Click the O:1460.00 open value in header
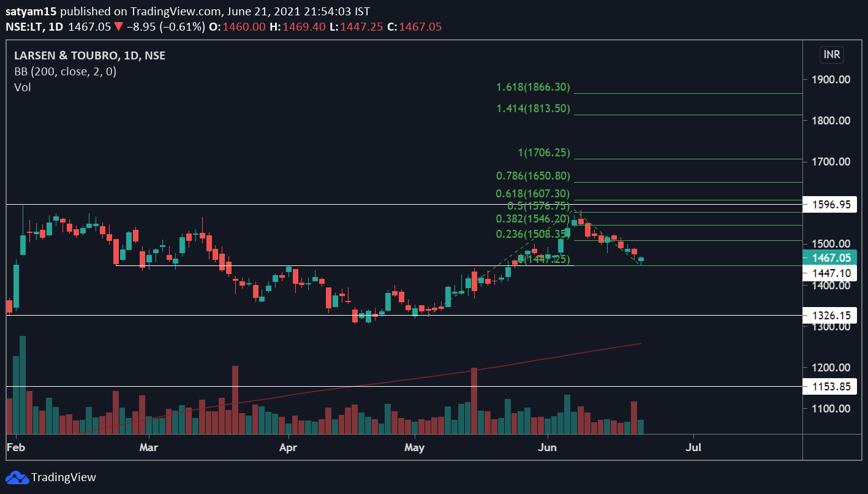868x494 pixels. [x=237, y=27]
